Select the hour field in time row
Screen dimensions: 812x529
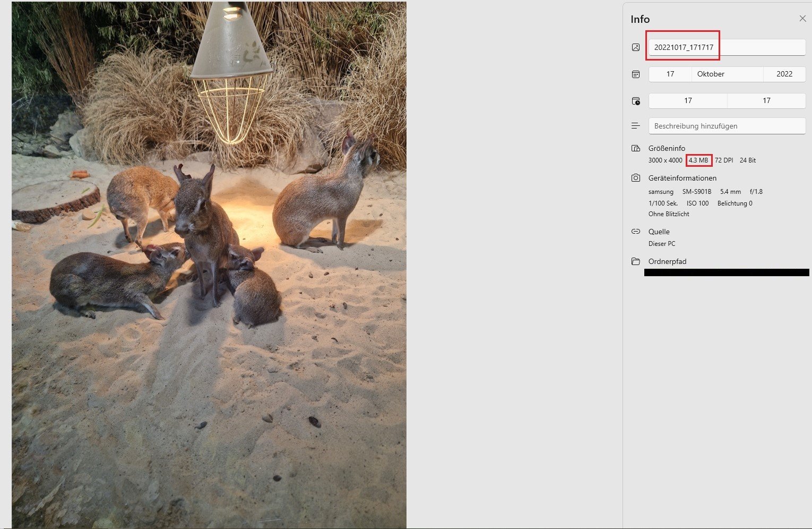pyautogui.click(x=688, y=101)
